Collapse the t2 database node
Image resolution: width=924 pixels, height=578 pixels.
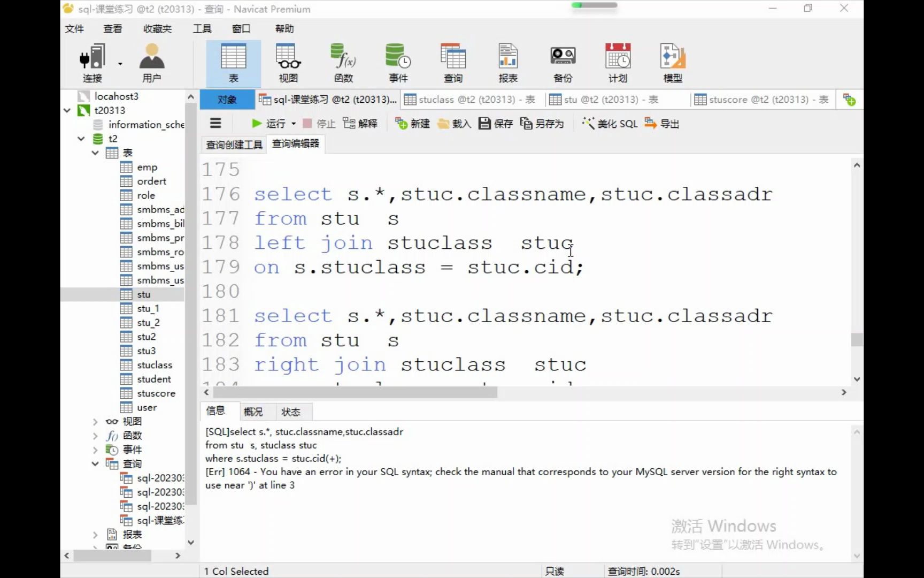(x=81, y=138)
